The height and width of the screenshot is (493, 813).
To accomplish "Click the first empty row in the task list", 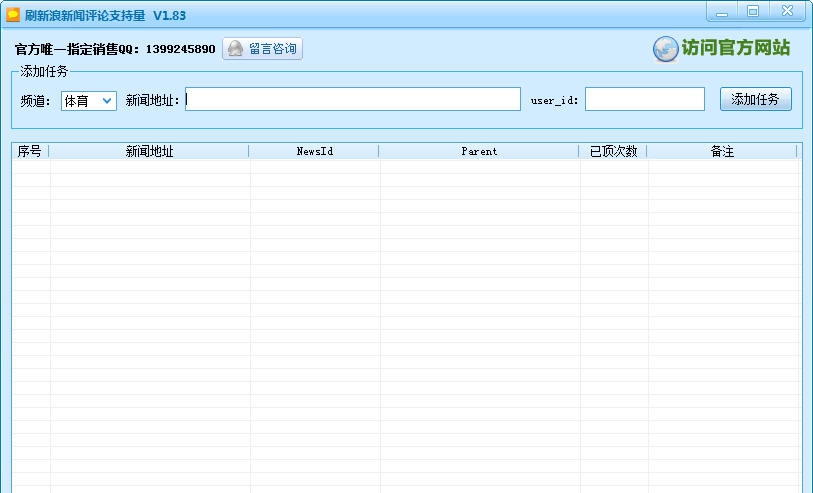I will 400,167.
